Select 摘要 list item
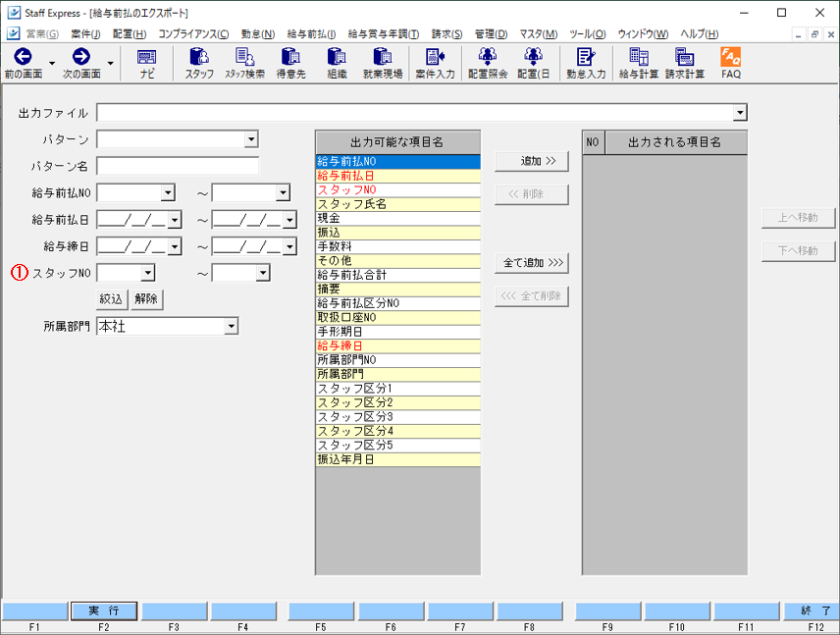This screenshot has height=635, width=840. click(398, 290)
